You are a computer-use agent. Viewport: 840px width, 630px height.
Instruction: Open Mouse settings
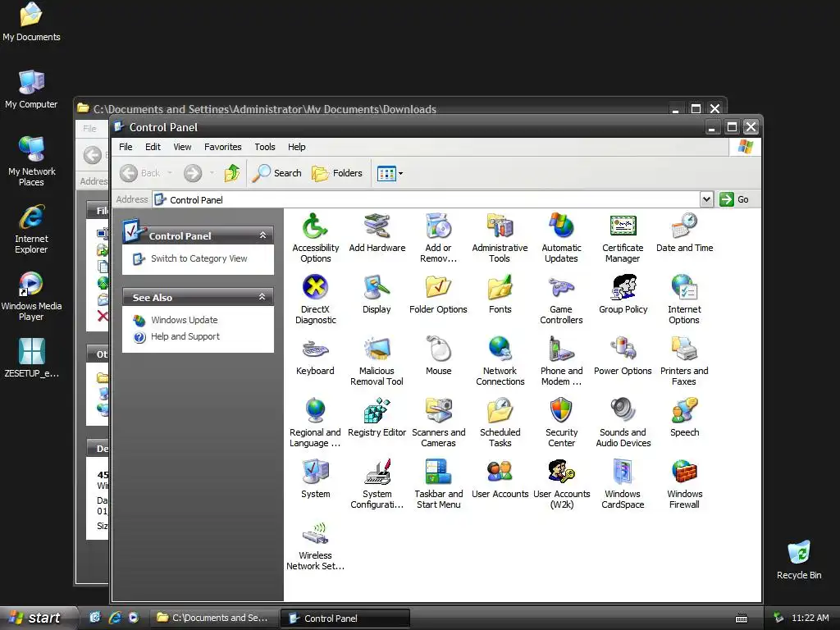(x=438, y=356)
